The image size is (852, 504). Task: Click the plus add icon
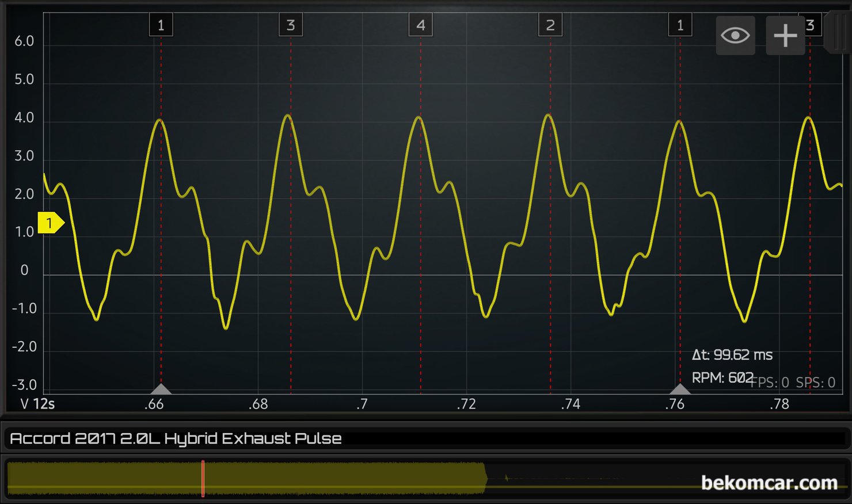coord(785,36)
